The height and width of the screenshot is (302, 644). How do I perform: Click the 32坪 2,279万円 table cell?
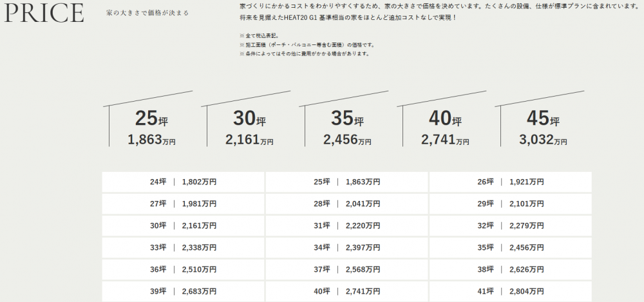pyautogui.click(x=510, y=226)
